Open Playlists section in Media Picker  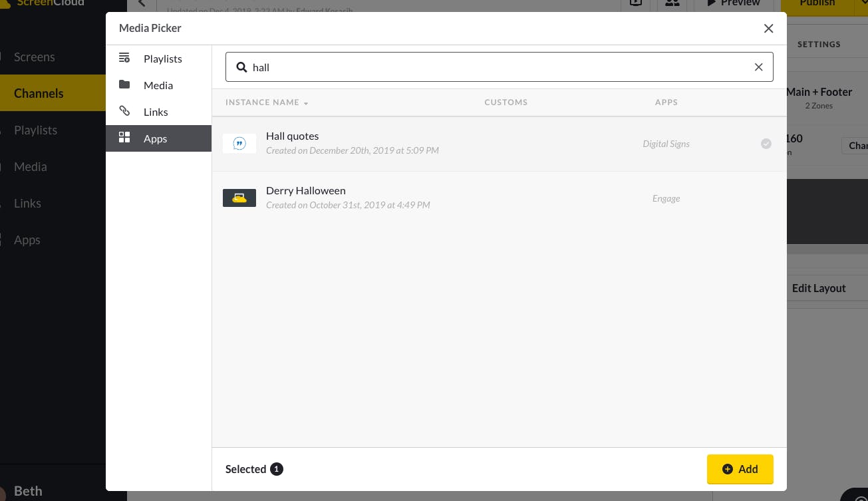[x=158, y=59]
